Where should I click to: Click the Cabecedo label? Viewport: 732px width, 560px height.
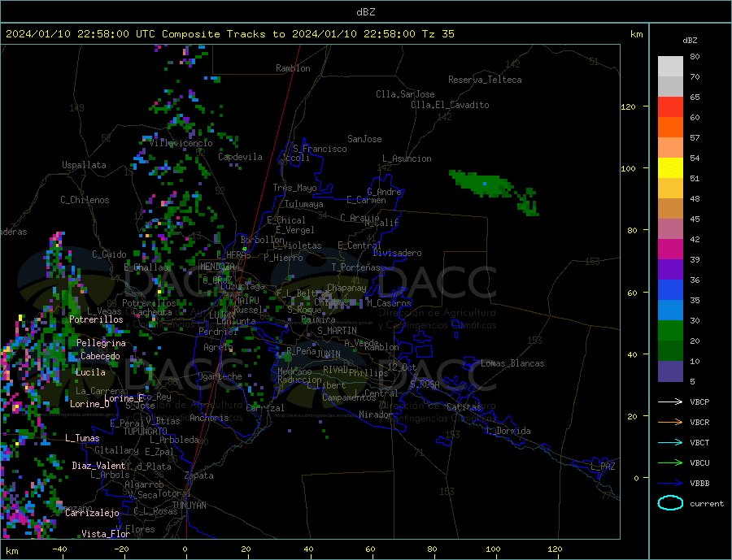click(100, 356)
